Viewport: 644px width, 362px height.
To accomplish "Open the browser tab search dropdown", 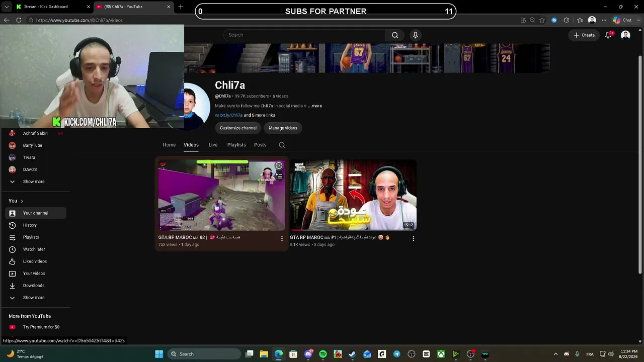I will pyautogui.click(x=7, y=7).
